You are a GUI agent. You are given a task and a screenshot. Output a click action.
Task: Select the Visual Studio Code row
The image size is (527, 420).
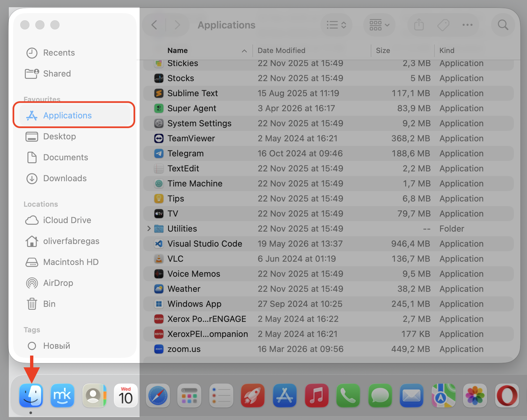click(329, 244)
